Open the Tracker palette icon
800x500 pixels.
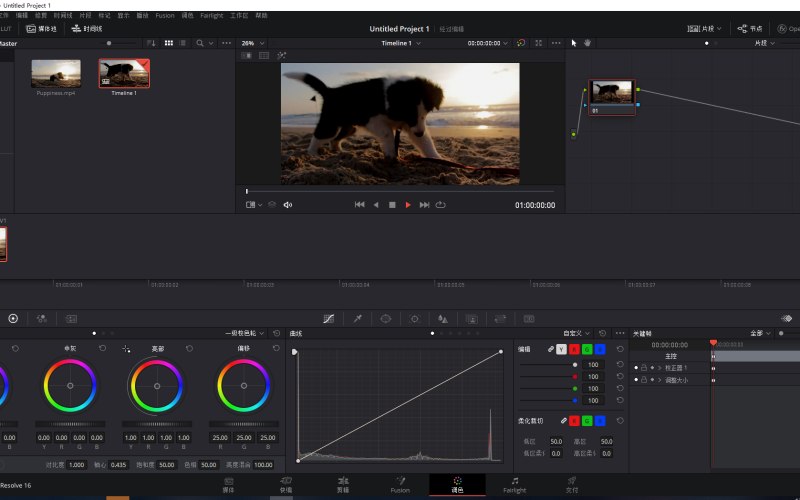[415, 319]
